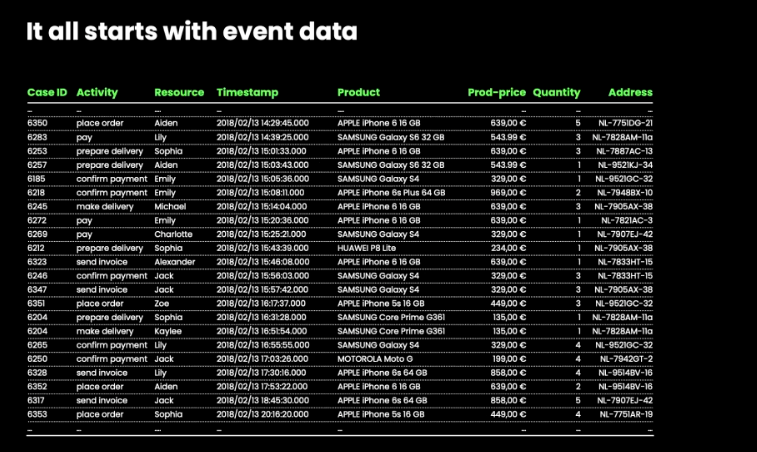The width and height of the screenshot is (757, 452).
Task: Select the Prod-price column header
Action: (496, 92)
